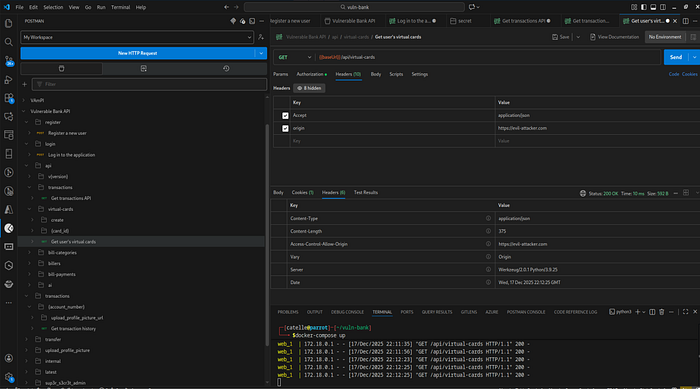Image resolution: width=700 pixels, height=389 pixels.
Task: Open the Send button dropdown arrow
Action: (x=694, y=57)
